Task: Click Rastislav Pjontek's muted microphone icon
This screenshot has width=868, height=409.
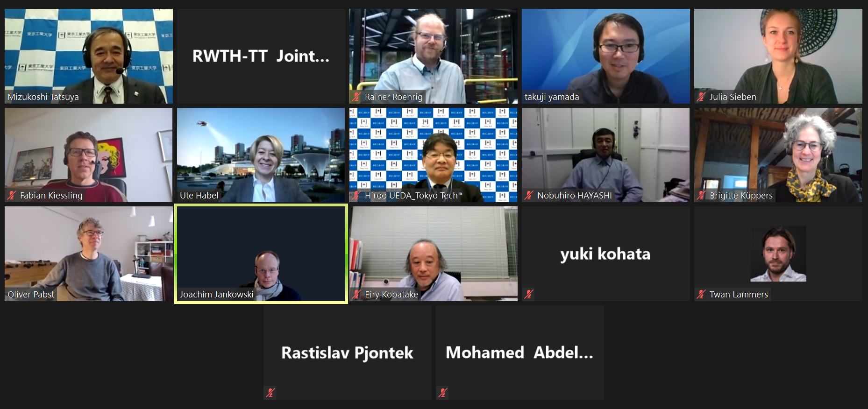Action: (270, 393)
